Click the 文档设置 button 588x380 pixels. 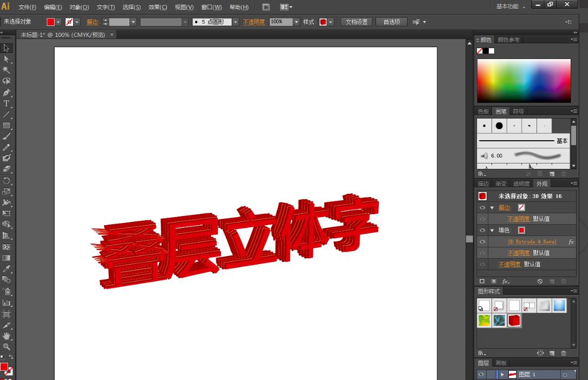coord(356,22)
